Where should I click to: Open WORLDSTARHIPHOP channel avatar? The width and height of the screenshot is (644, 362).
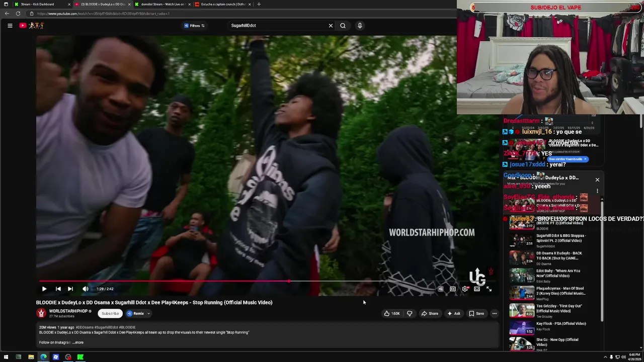(x=41, y=313)
